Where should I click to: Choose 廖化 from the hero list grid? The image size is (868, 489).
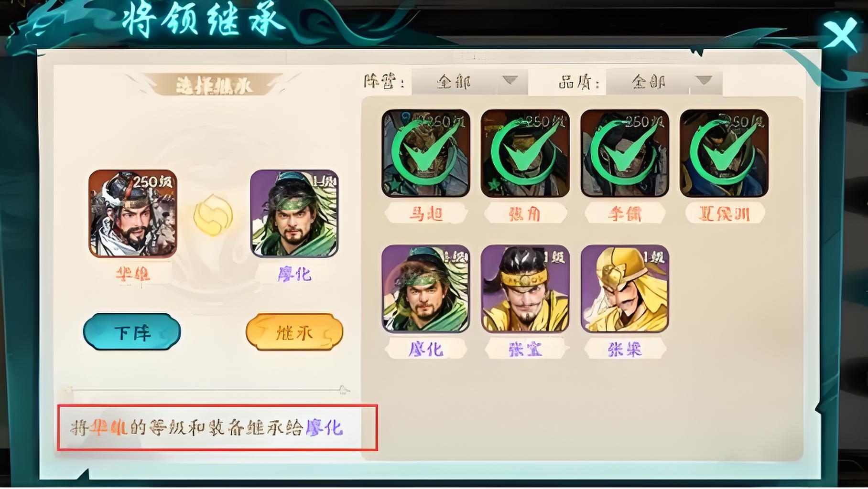[x=426, y=288]
